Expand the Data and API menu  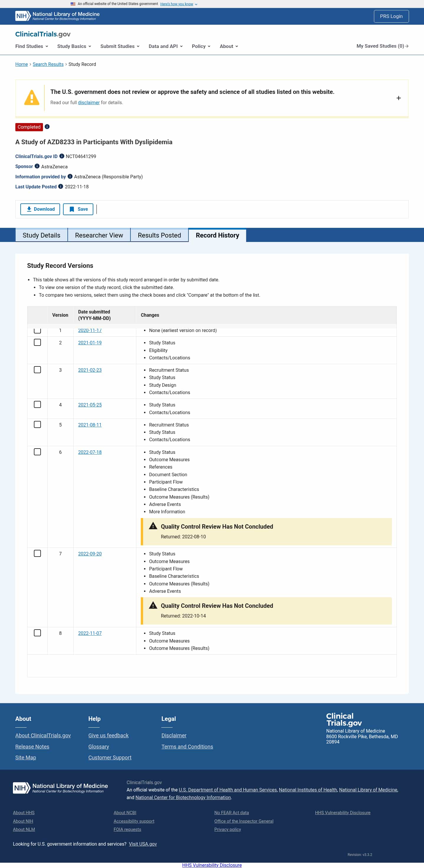click(165, 46)
